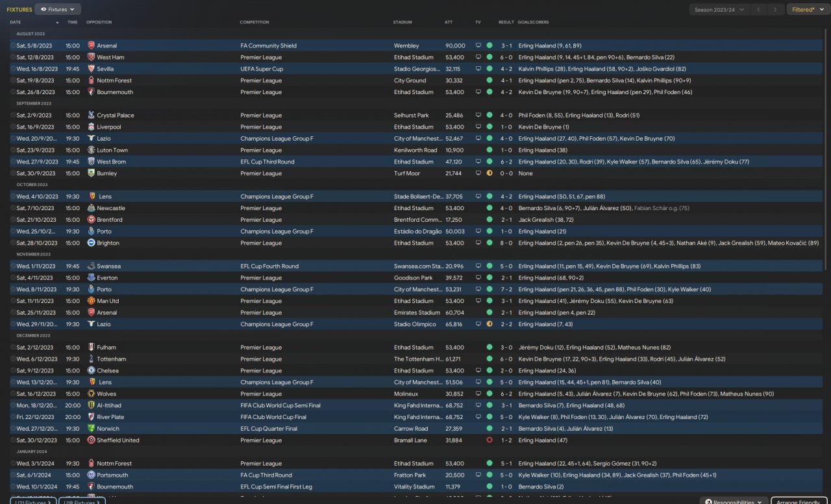Click the 90,000 attendance figure

pos(455,46)
